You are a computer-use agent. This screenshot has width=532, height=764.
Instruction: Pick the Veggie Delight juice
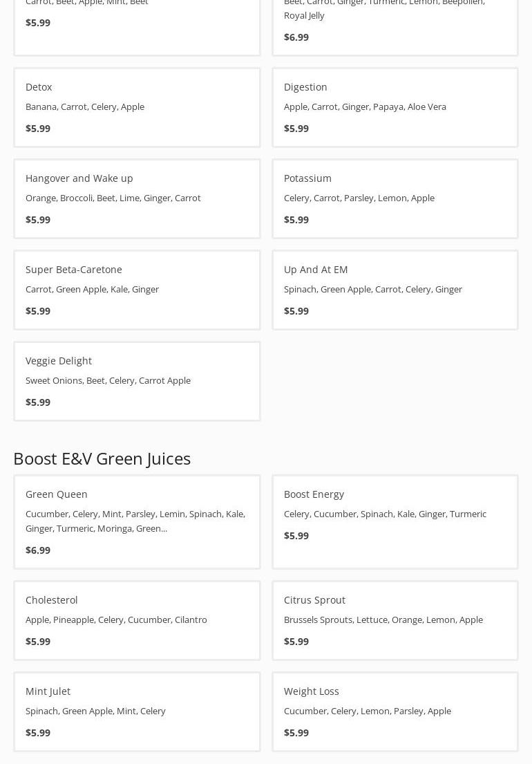coord(137,381)
